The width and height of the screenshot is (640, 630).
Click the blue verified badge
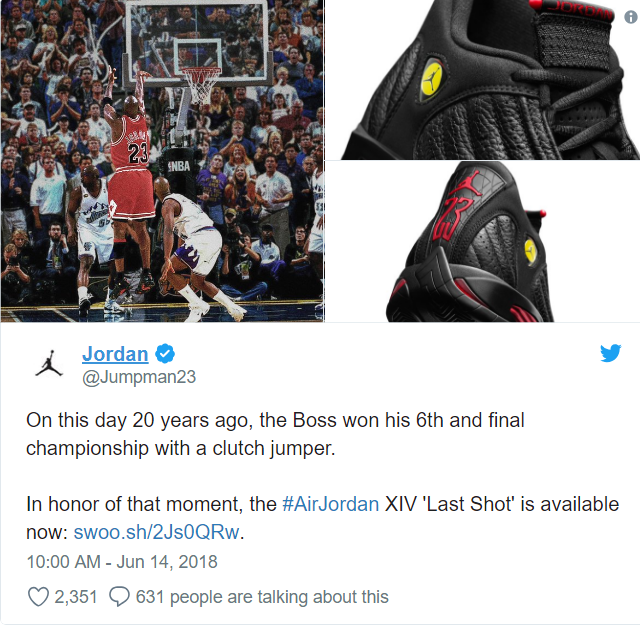(165, 354)
